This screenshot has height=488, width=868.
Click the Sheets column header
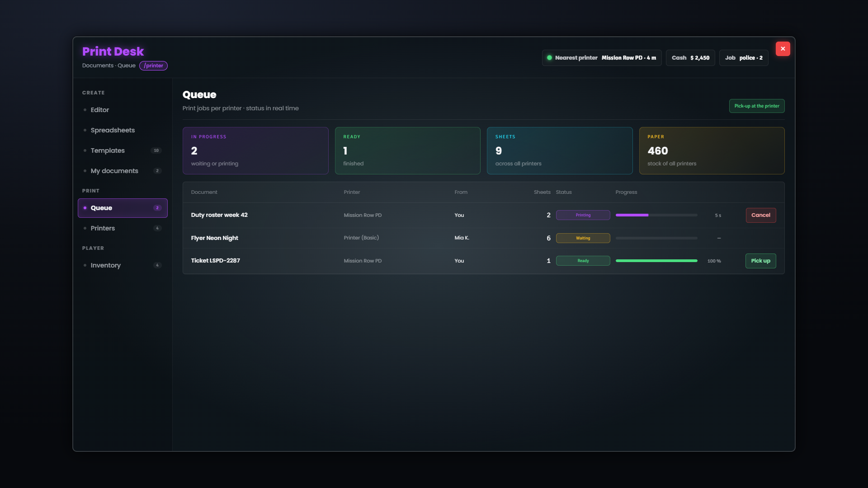pos(542,192)
